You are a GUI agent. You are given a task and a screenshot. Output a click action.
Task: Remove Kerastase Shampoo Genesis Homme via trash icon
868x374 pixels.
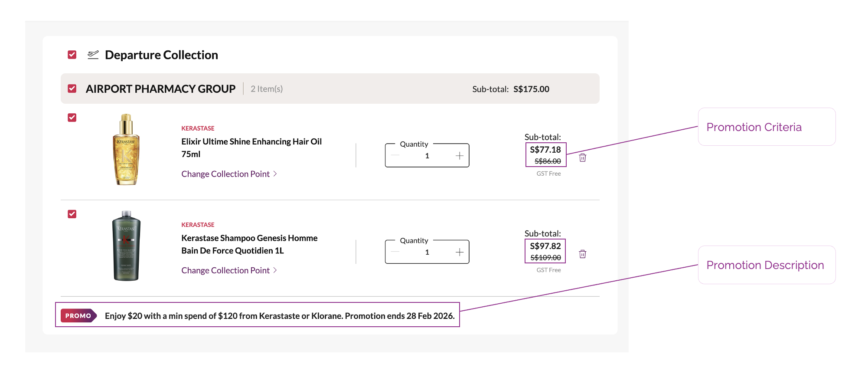point(582,254)
